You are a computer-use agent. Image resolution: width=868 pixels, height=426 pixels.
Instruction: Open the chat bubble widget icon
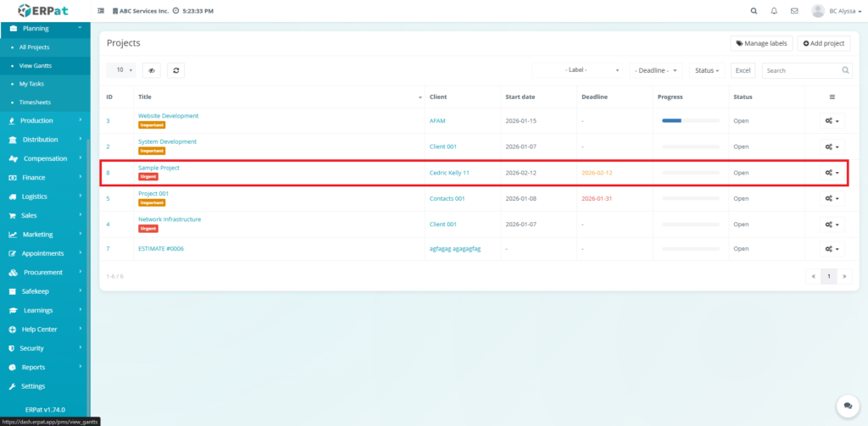(x=844, y=406)
